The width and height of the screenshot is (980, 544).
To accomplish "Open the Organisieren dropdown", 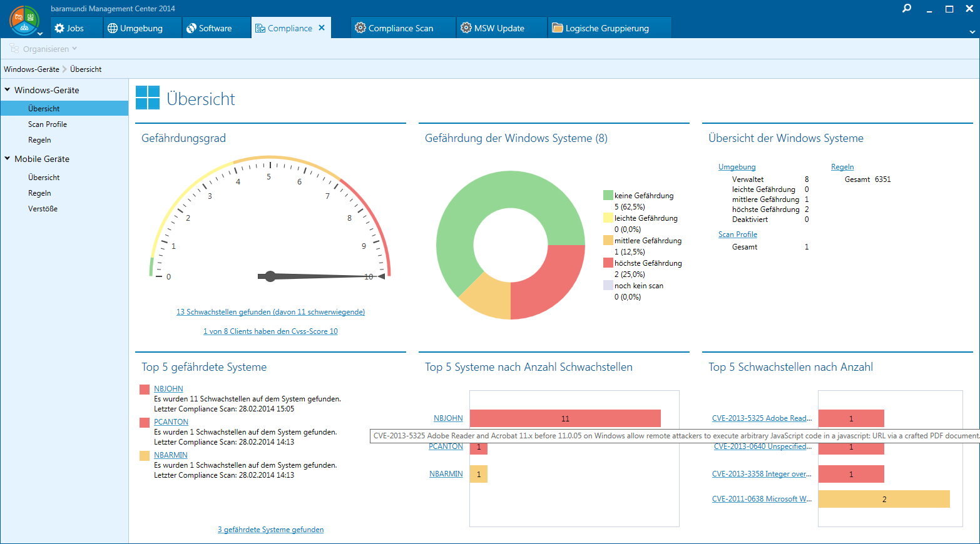I will 43,49.
